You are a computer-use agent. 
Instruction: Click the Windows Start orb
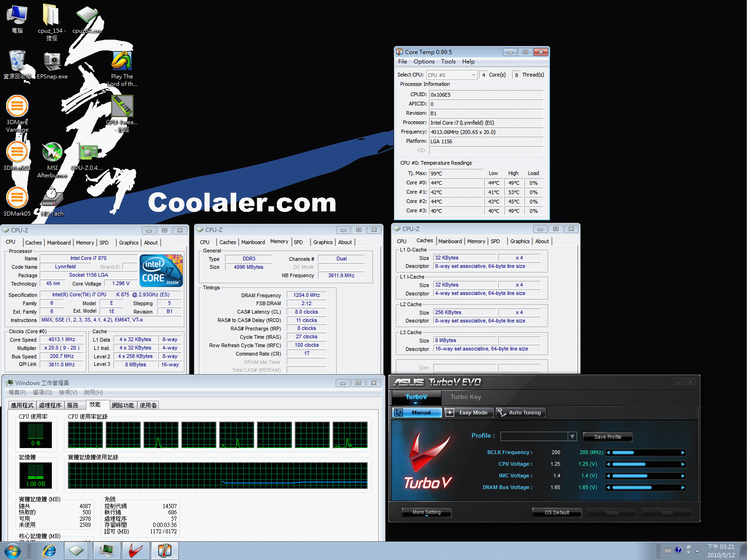click(13, 551)
